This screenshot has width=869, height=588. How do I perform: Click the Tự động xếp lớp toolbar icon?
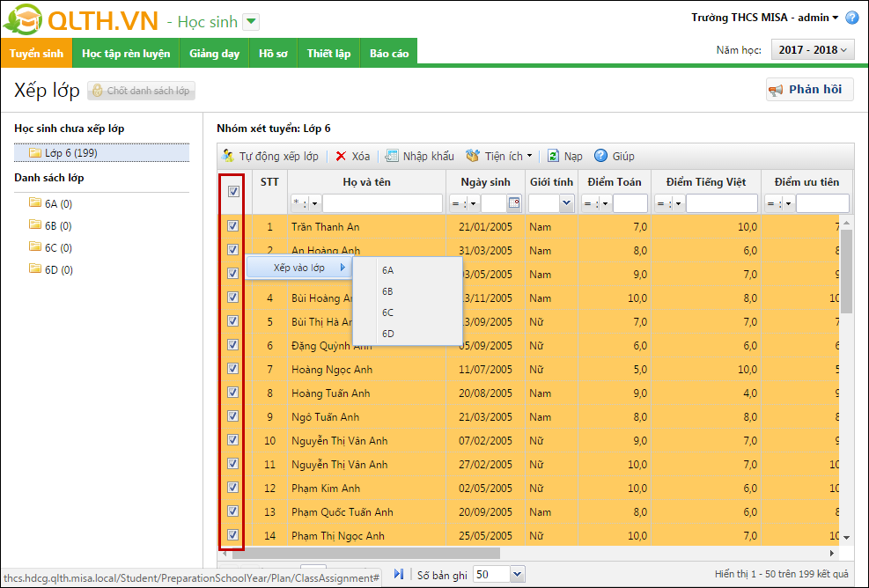[228, 156]
